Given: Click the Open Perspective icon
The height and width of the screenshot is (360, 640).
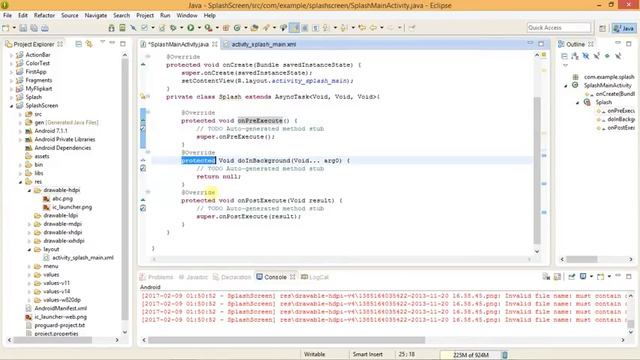Looking at the screenshot, I should (602, 28).
